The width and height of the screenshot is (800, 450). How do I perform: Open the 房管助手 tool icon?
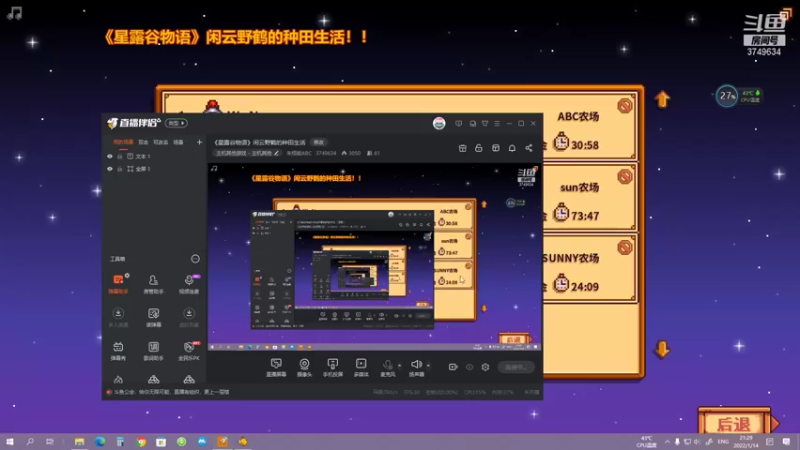click(x=153, y=284)
